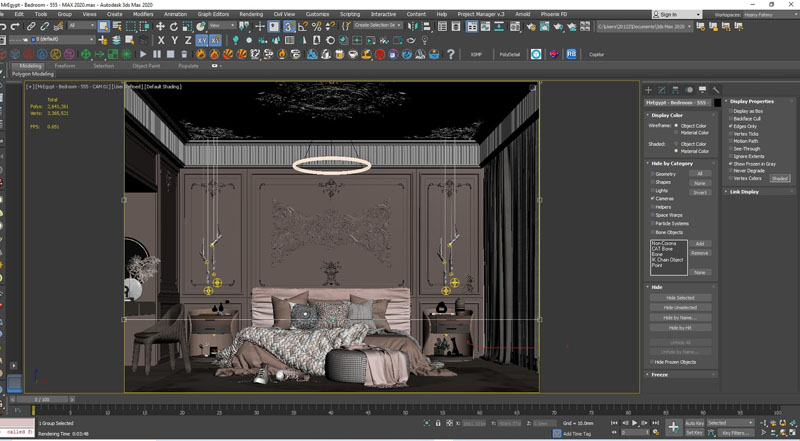
Task: Switch to the Freeform ribbon tab
Action: coord(64,65)
